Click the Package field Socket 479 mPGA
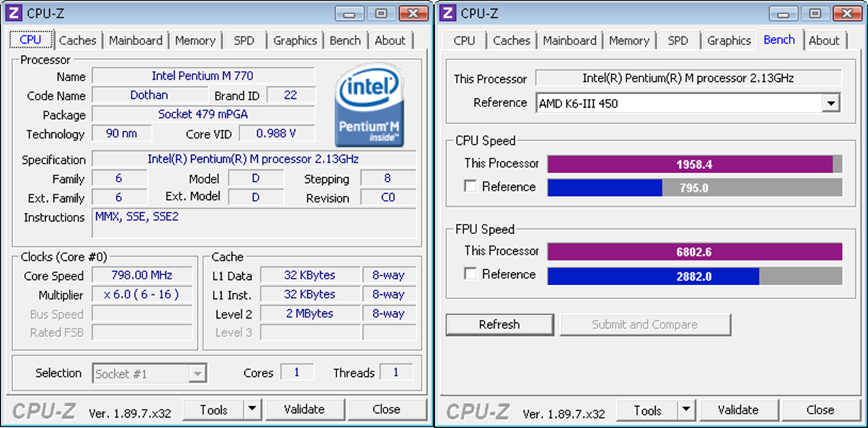 pyautogui.click(x=203, y=114)
